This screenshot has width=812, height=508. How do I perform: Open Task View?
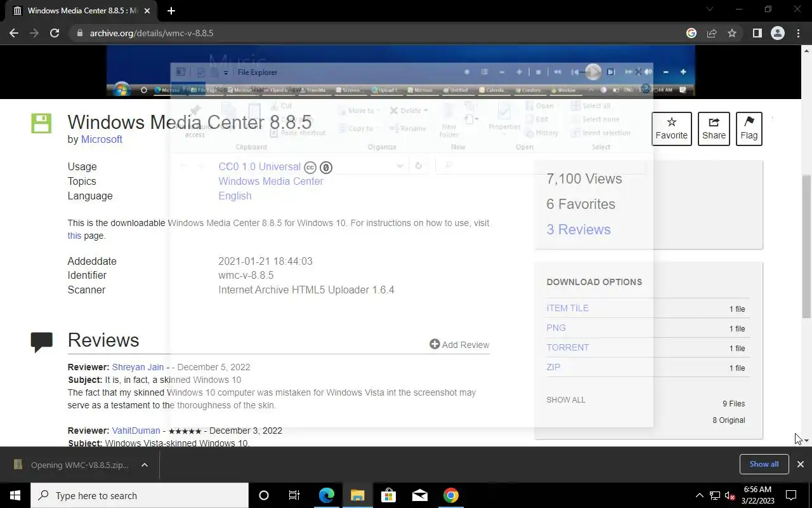[294, 495]
